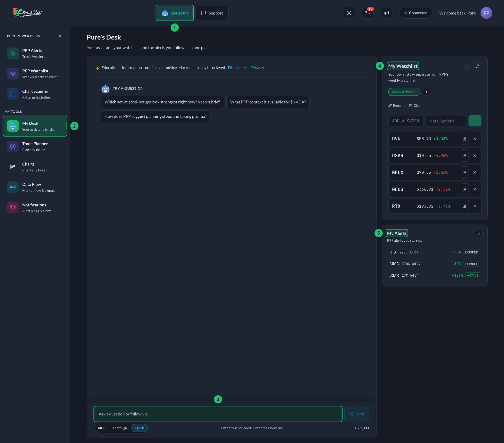Open PPP Alerts in the sidebar

[x=35, y=53]
